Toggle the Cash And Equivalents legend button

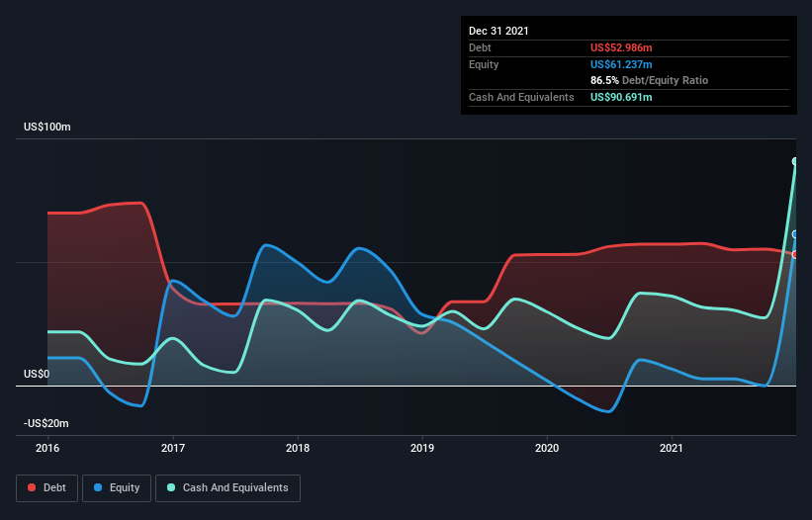click(227, 488)
